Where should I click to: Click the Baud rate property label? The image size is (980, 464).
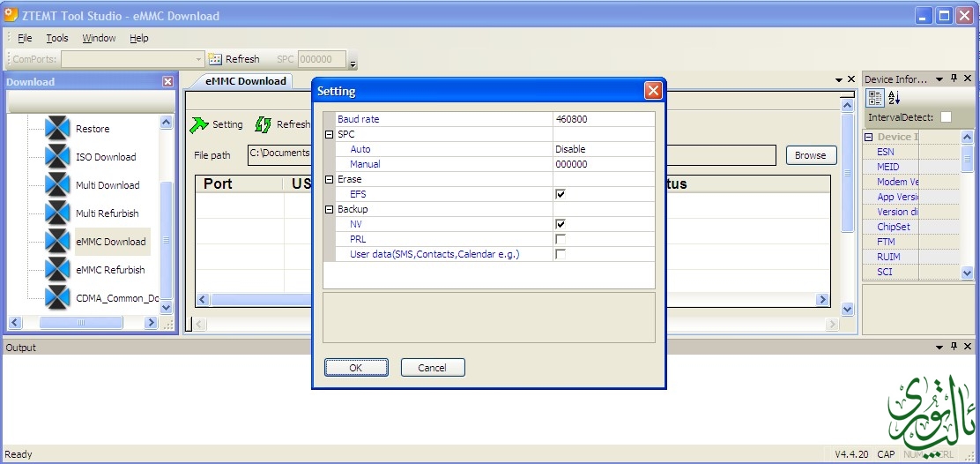coord(358,119)
